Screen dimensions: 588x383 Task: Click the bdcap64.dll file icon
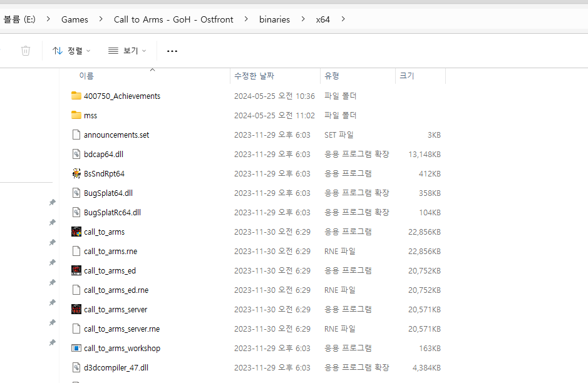pos(76,154)
